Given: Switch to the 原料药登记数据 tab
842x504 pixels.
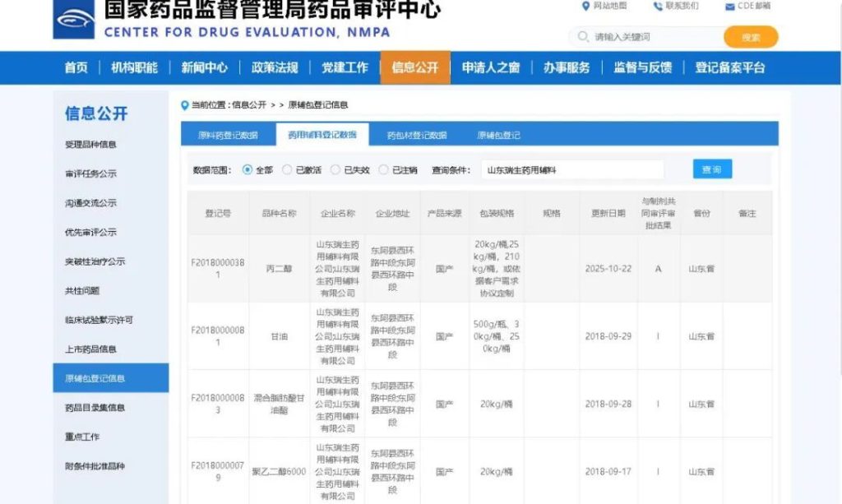Looking at the screenshot, I should pos(228,135).
